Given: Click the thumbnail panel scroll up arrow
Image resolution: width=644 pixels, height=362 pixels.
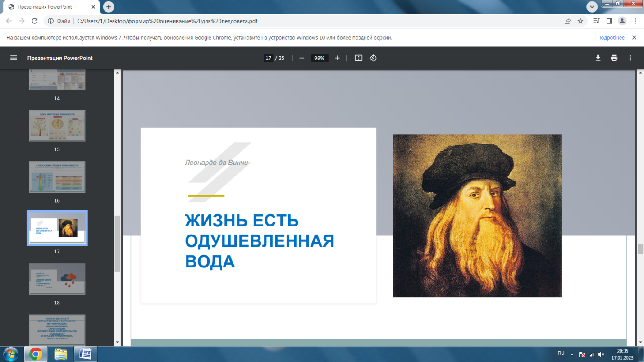Looking at the screenshot, I should [117, 72].
